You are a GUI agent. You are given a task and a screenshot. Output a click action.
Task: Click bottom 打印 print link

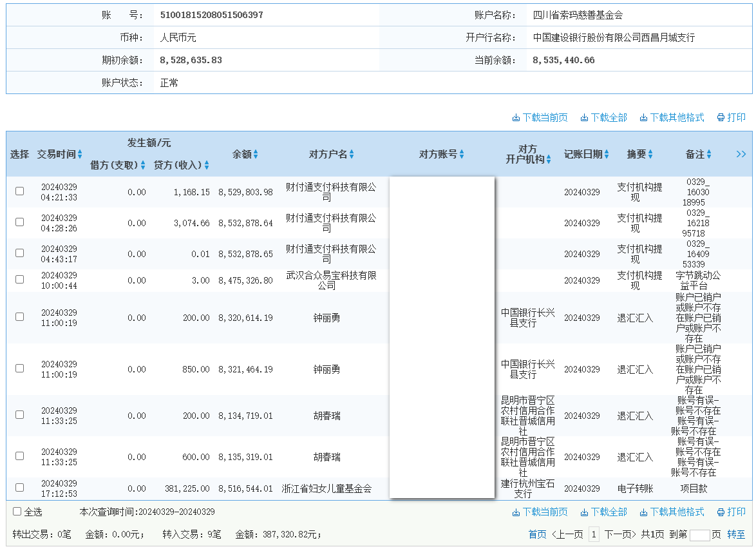pyautogui.click(x=732, y=512)
